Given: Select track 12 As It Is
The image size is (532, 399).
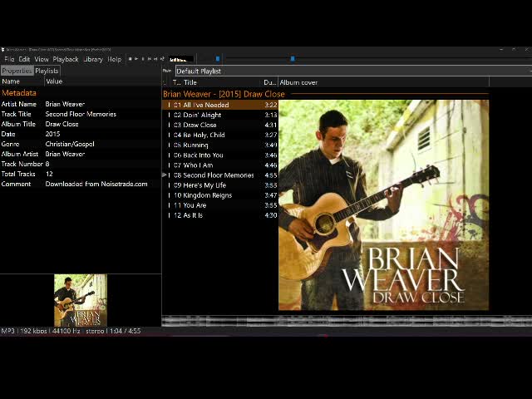Looking at the screenshot, I should click(x=220, y=215).
